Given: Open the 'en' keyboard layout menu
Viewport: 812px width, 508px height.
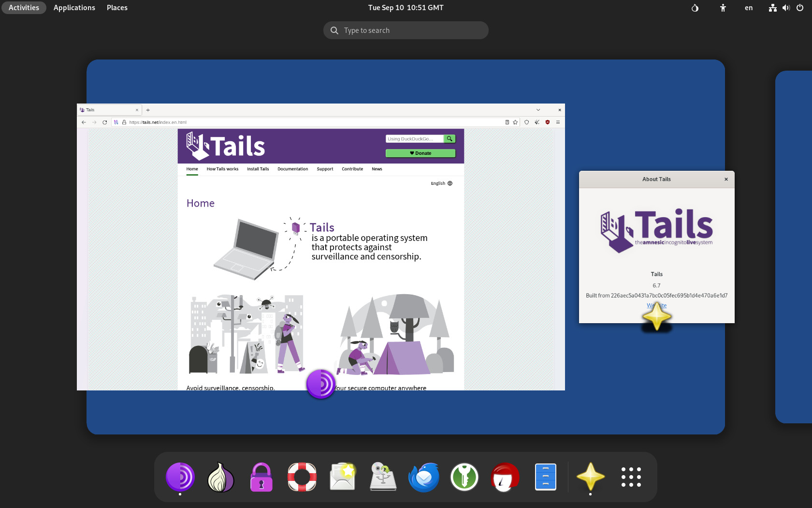Looking at the screenshot, I should point(749,8).
